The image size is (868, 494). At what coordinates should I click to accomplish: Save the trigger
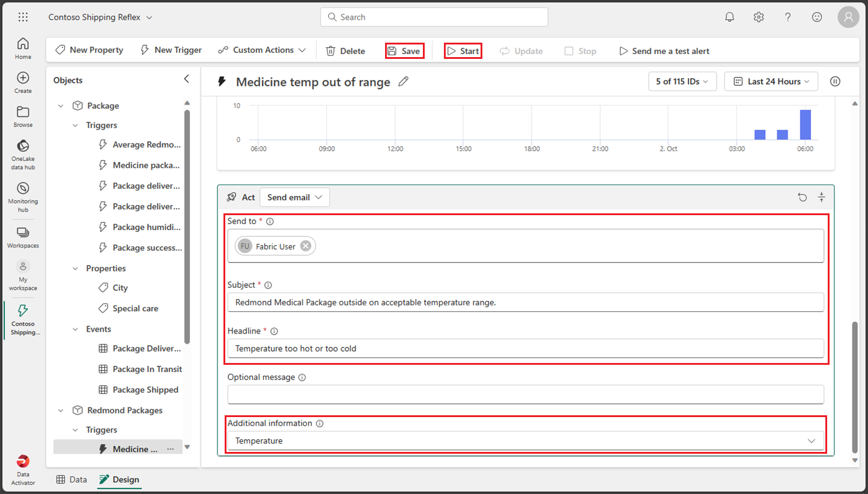pyautogui.click(x=404, y=51)
